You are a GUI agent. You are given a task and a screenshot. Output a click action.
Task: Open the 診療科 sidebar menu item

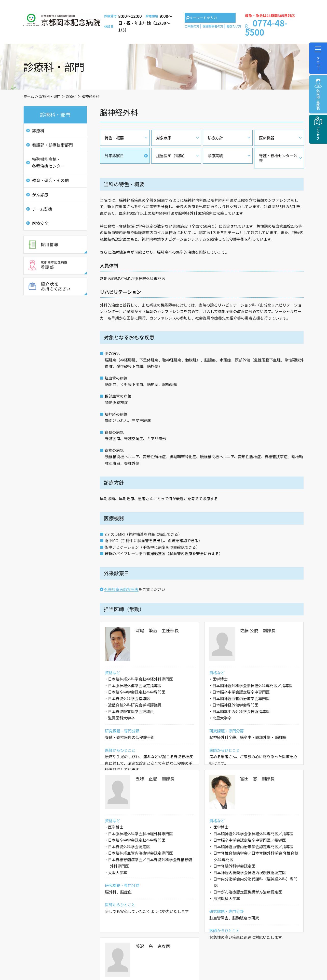[55, 131]
